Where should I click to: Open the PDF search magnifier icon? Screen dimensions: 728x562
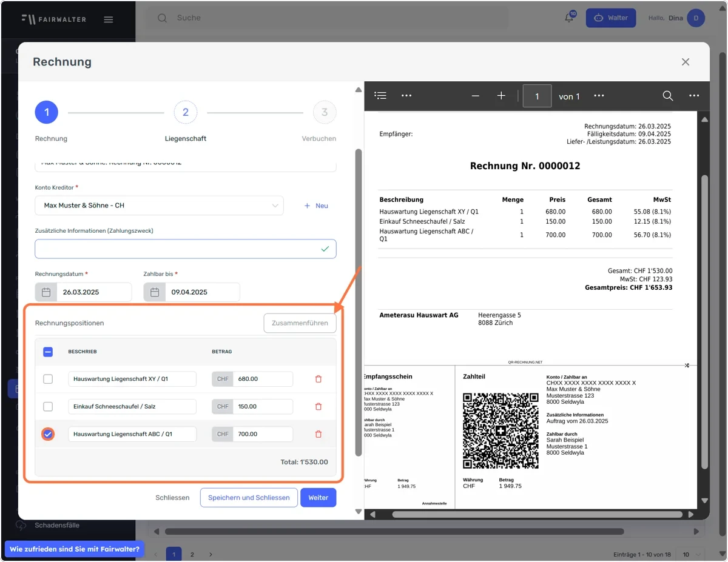pyautogui.click(x=668, y=96)
